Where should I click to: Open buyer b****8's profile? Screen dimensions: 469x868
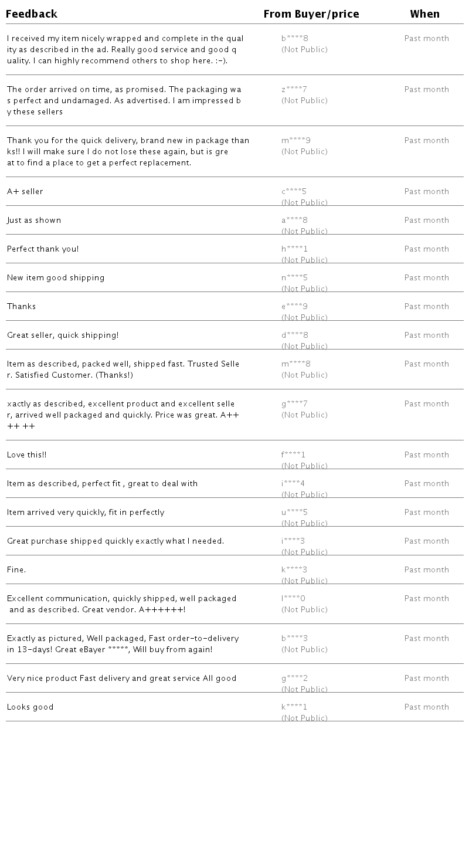tap(294, 39)
